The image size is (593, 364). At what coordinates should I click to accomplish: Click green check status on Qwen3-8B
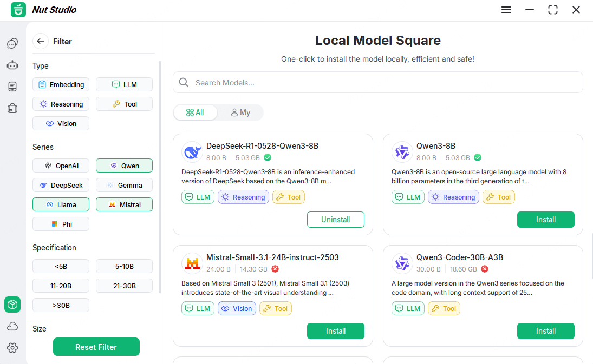(478, 157)
